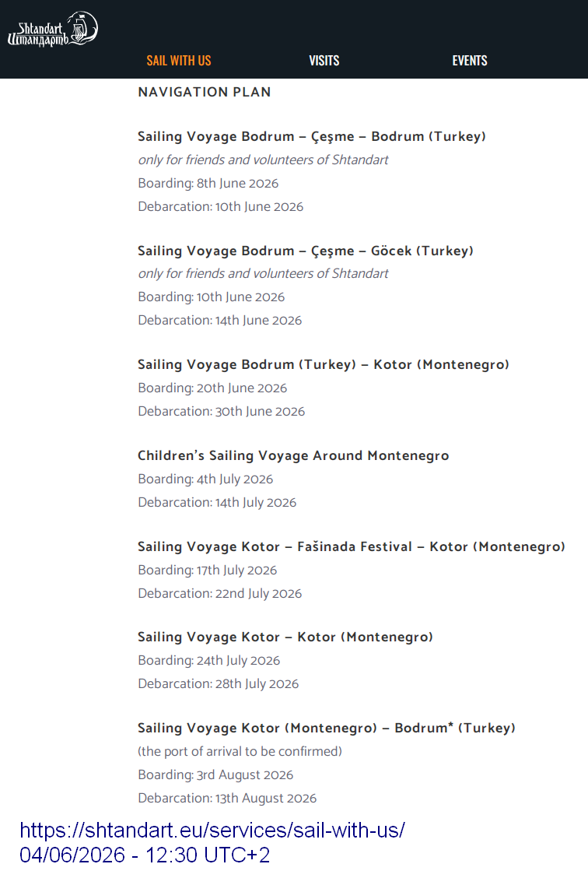Open the SAIL WITH US menu
588x878 pixels.
click(x=178, y=61)
